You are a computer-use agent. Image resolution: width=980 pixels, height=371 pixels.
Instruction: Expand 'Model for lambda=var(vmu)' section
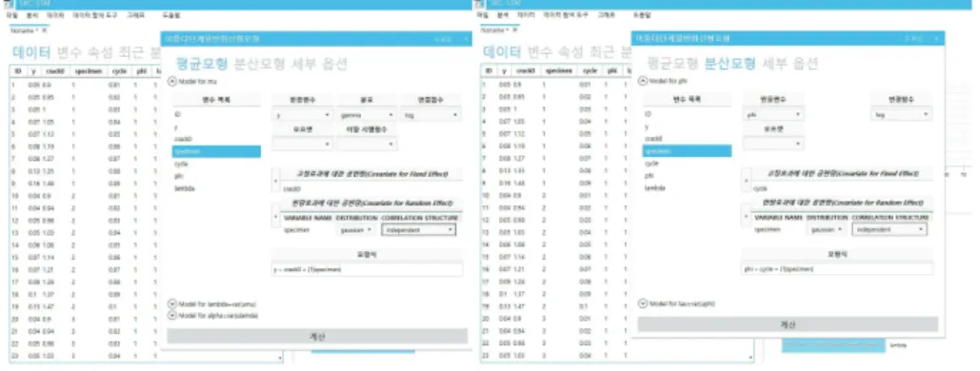[172, 304]
